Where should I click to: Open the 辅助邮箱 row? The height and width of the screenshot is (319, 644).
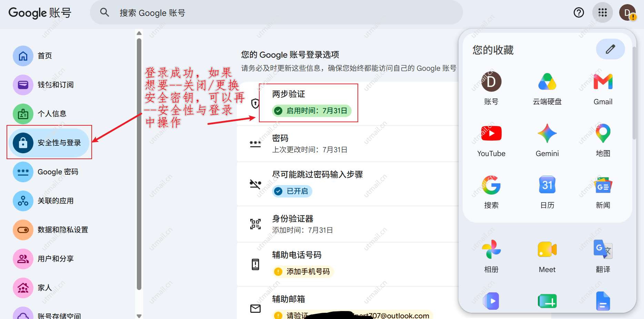tap(348, 303)
